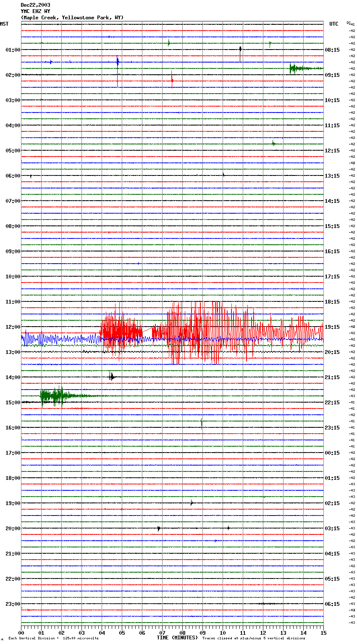This screenshot has height=644, width=357.
Task: Click the UTC time label "18:15"
Action: pos(332,302)
